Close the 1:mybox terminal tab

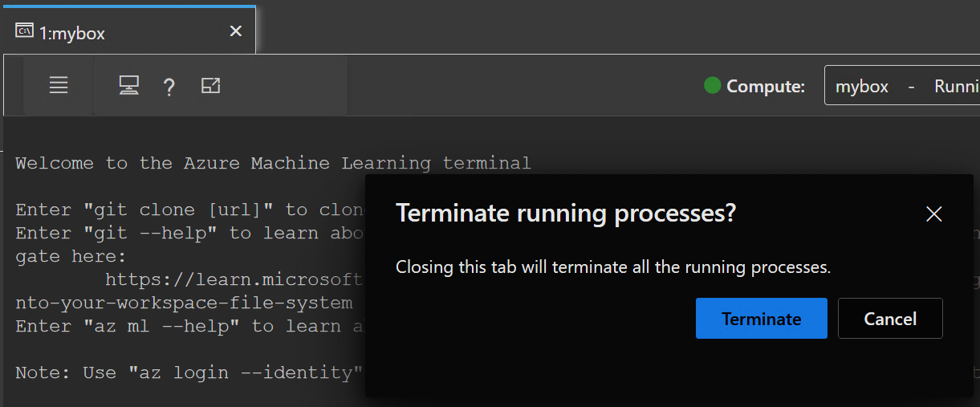coord(235,31)
